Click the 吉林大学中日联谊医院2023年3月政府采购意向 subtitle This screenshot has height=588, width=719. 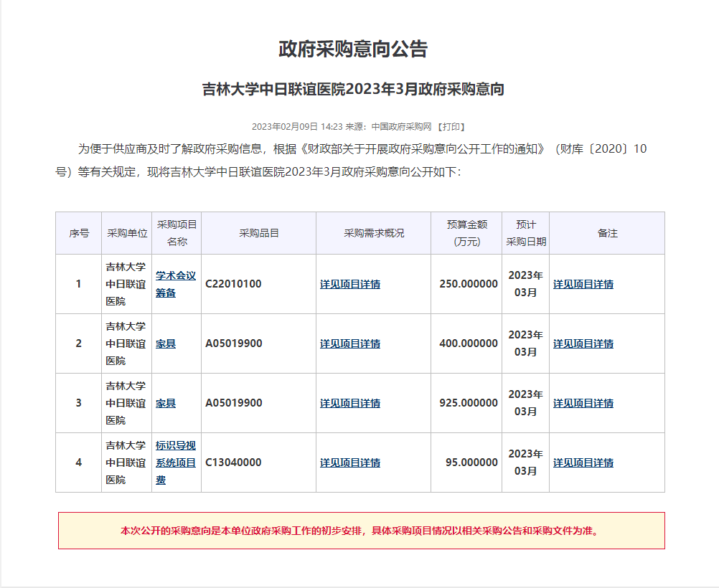353,89
